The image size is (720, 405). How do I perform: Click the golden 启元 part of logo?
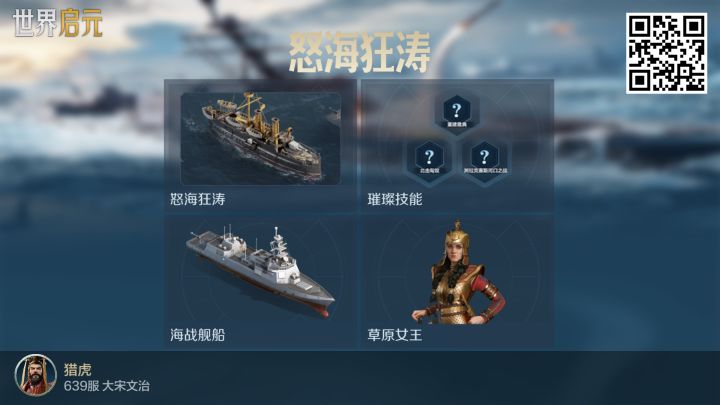[x=81, y=23]
